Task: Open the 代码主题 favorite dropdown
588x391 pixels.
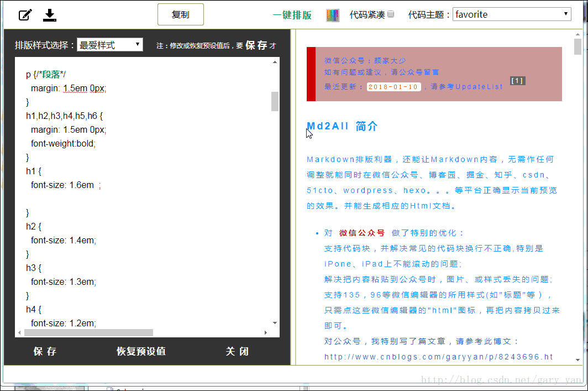Action: coord(512,14)
